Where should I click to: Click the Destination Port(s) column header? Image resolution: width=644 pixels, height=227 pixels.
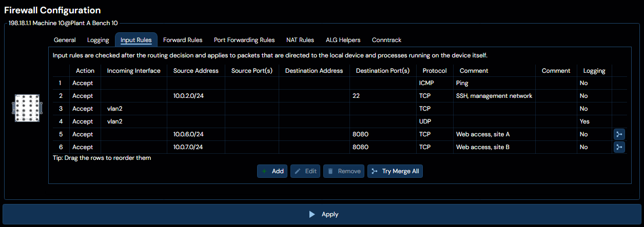click(x=383, y=71)
